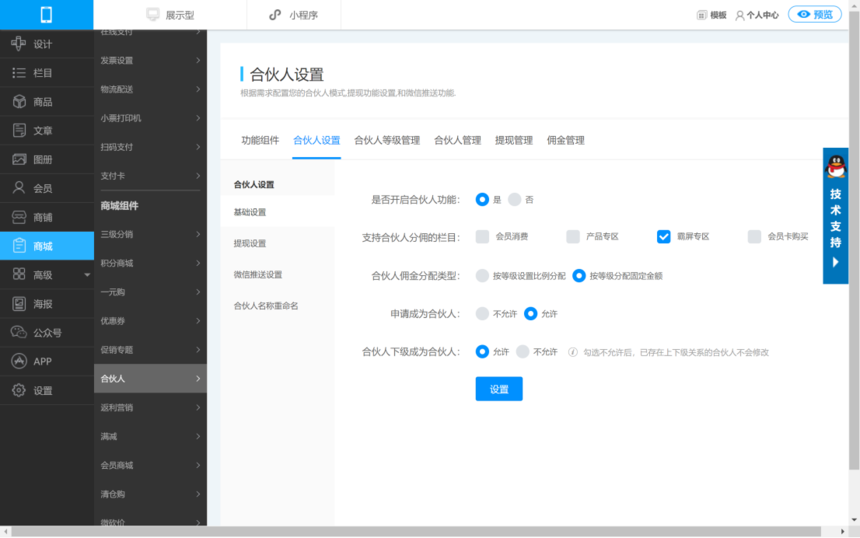Check the 会员消费 checkbox

483,237
